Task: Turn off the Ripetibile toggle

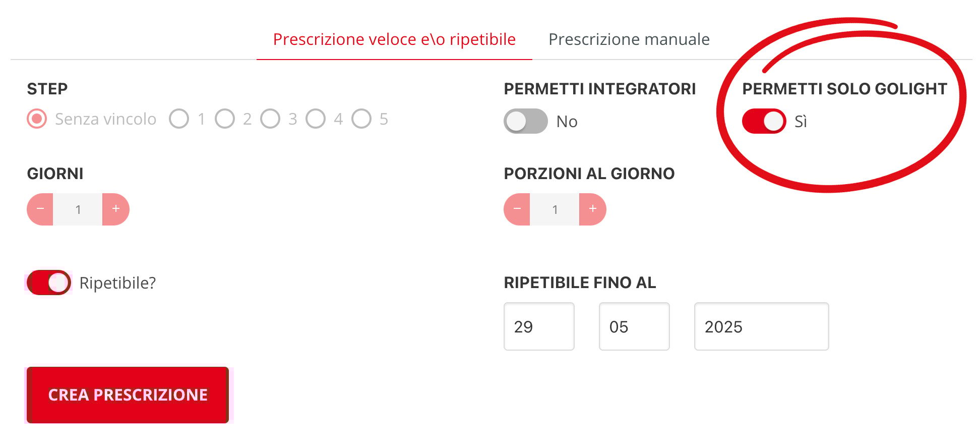Action: (x=48, y=283)
